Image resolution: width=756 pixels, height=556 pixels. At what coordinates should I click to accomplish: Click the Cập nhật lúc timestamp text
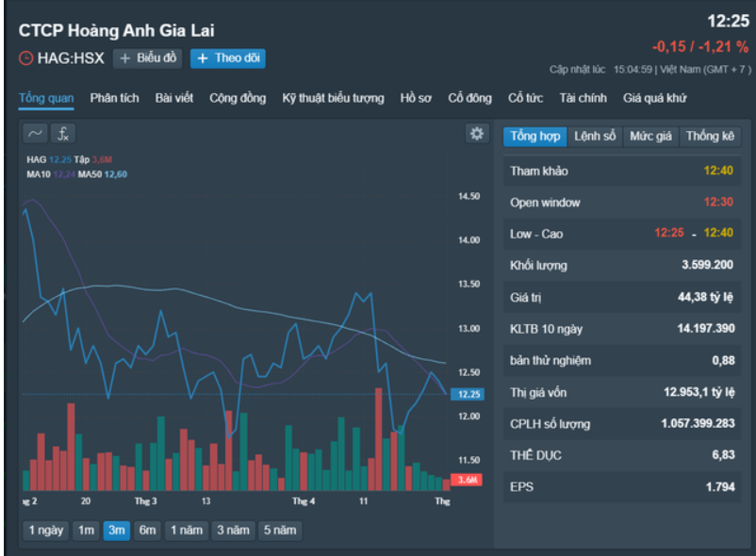[649, 70]
